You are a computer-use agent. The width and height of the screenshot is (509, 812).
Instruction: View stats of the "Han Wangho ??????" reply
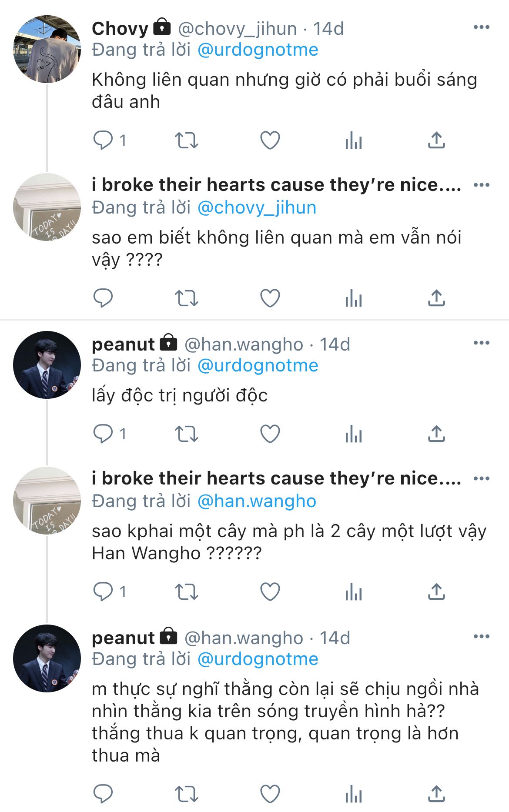point(353,592)
